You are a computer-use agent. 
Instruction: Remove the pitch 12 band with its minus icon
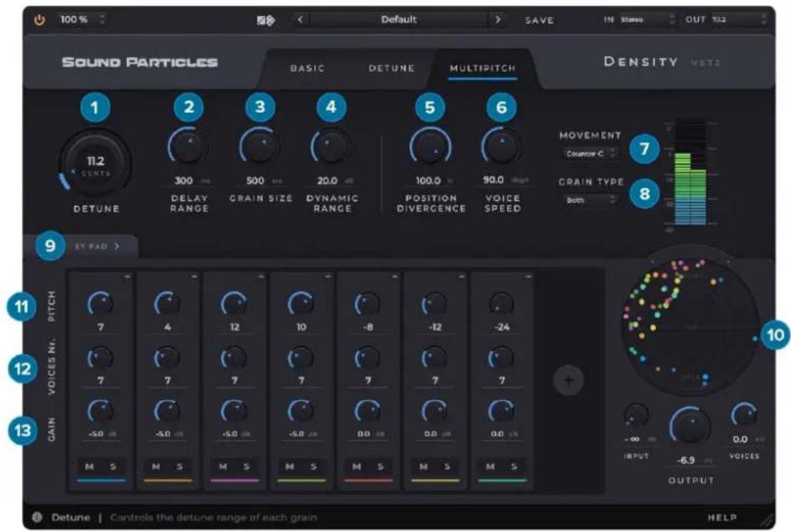click(x=261, y=277)
